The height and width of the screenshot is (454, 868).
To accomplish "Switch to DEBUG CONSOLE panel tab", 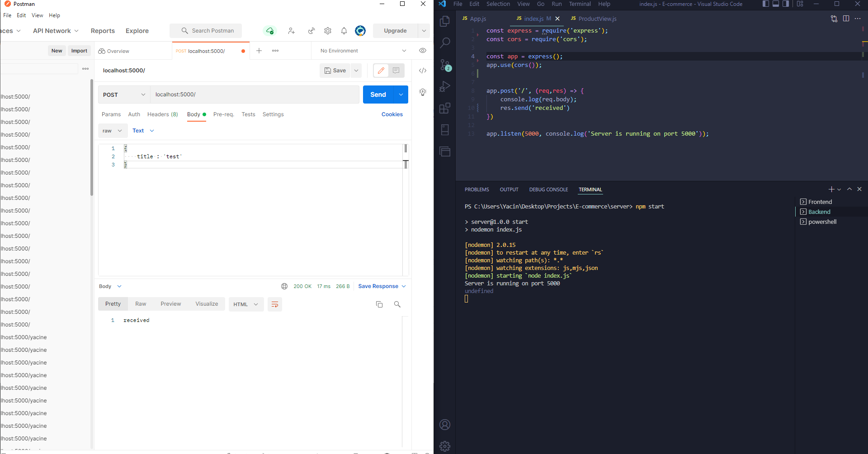I will 548,189.
